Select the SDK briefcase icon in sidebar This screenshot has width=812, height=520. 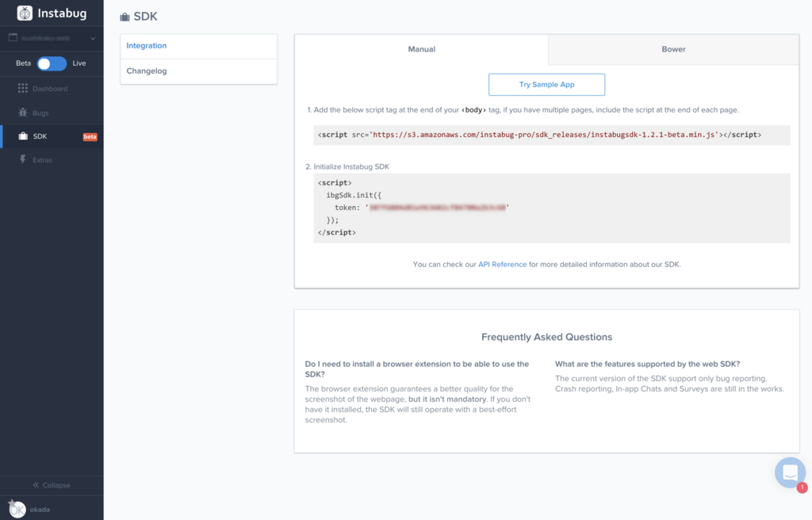(23, 136)
